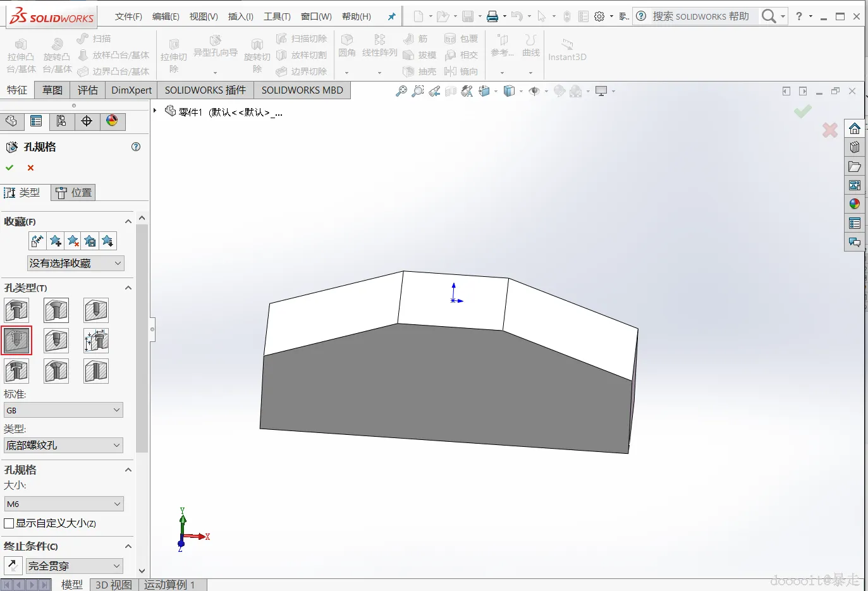
Task: Open the options gear icon
Action: coord(599,16)
